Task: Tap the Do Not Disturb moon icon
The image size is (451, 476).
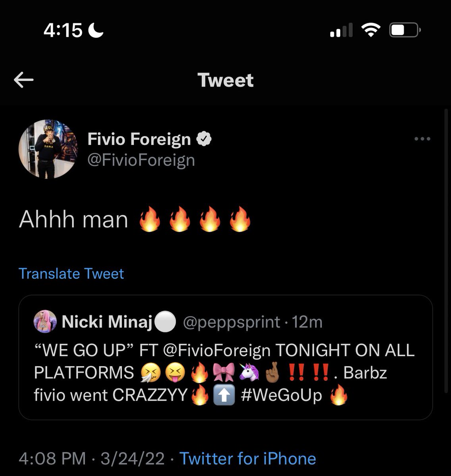Action: [x=96, y=30]
